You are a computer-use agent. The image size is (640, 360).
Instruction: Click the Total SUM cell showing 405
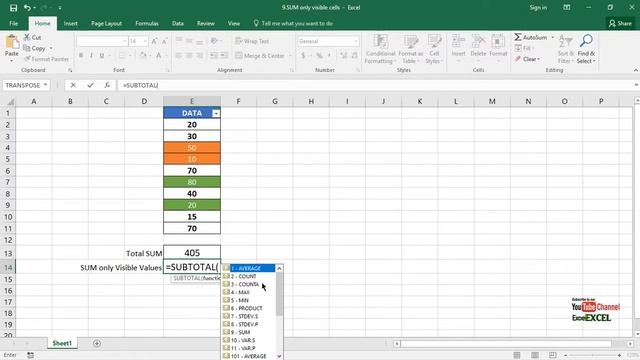coord(192,253)
